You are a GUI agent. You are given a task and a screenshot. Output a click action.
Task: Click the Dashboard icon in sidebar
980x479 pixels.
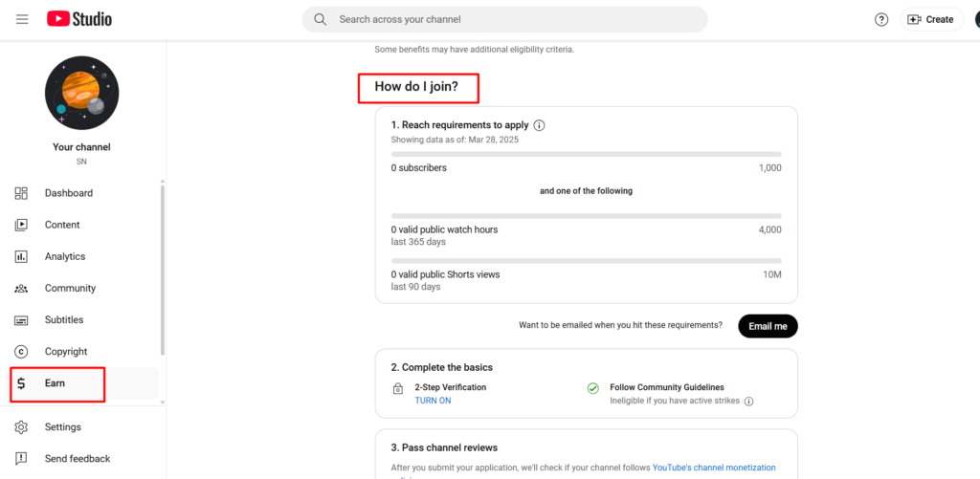tap(21, 193)
